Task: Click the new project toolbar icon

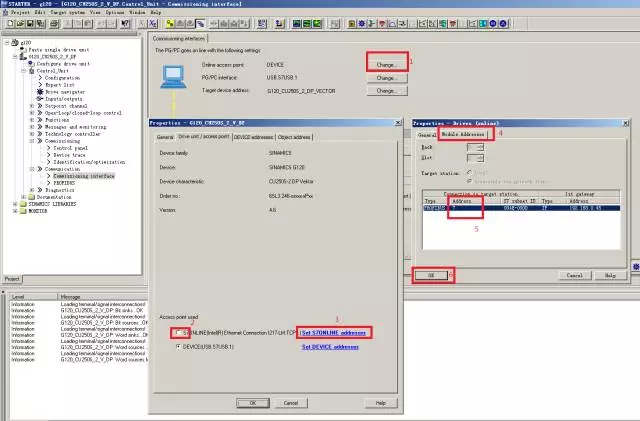Action: coord(7,24)
